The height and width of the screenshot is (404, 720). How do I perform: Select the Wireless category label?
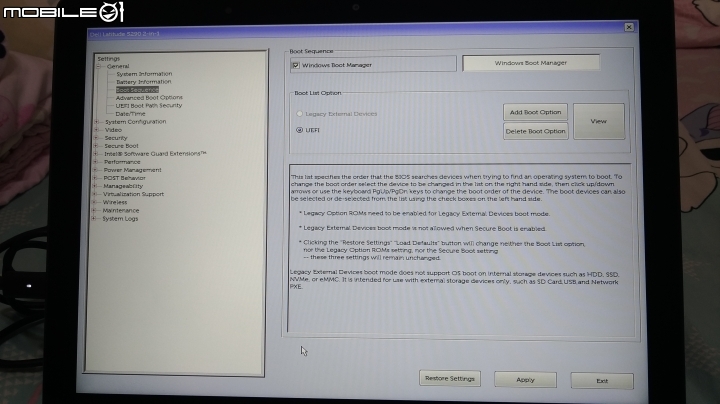click(x=115, y=202)
